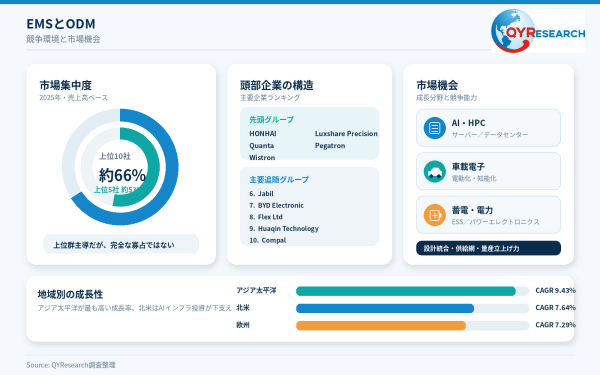Click the 主要企業ランキング caption

pos(270,98)
